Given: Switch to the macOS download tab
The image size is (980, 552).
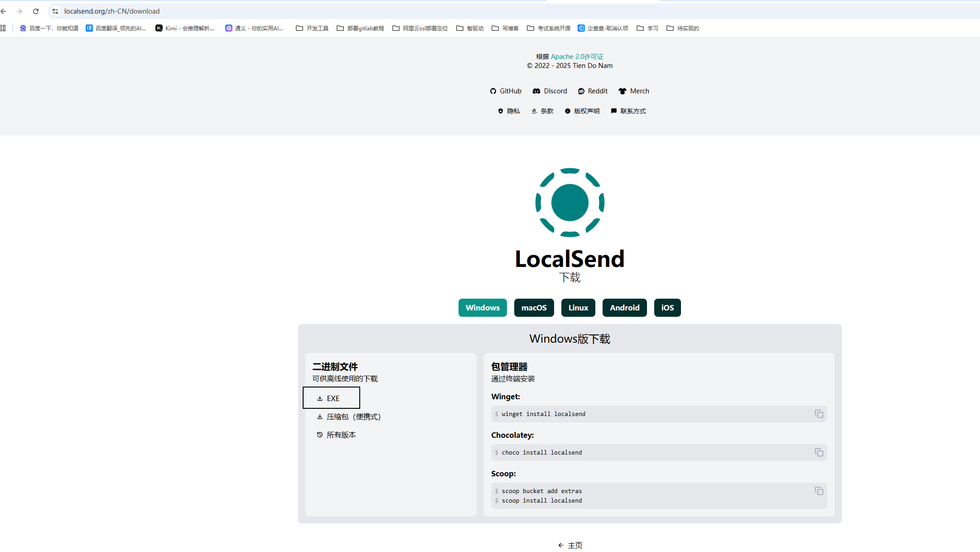Looking at the screenshot, I should tap(534, 308).
